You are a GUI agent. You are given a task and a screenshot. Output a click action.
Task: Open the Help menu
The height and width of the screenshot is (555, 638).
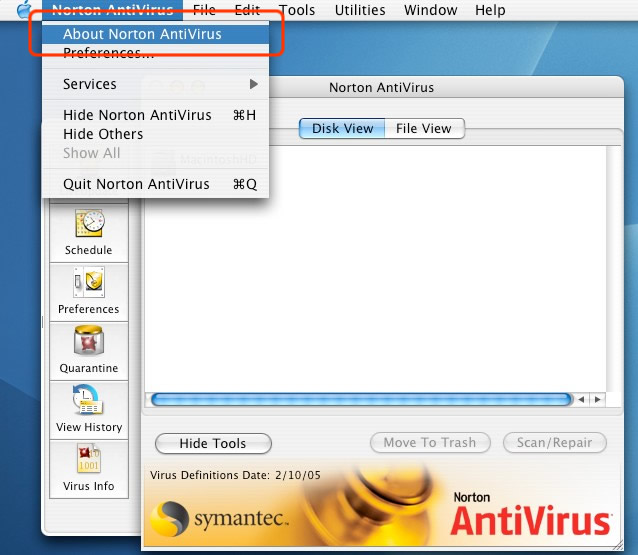pos(490,10)
